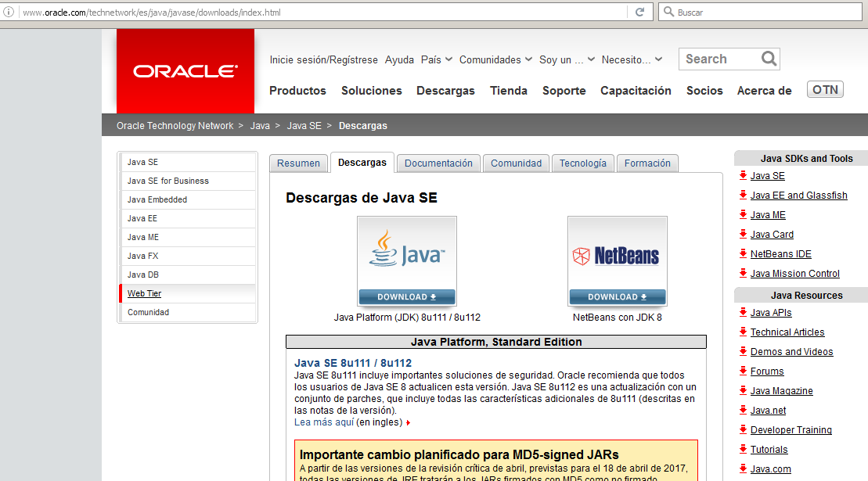
Task: Expand the País dropdown
Action: pyautogui.click(x=437, y=59)
